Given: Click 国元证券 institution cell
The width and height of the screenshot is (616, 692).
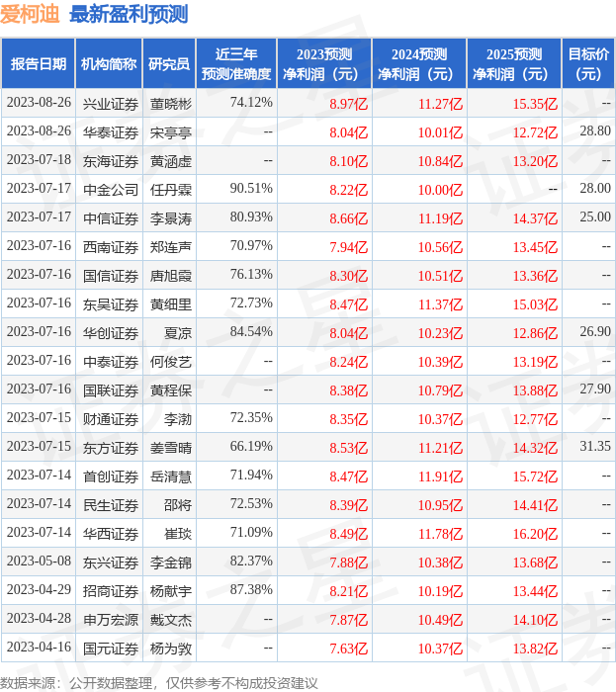Looking at the screenshot, I should (111, 649).
